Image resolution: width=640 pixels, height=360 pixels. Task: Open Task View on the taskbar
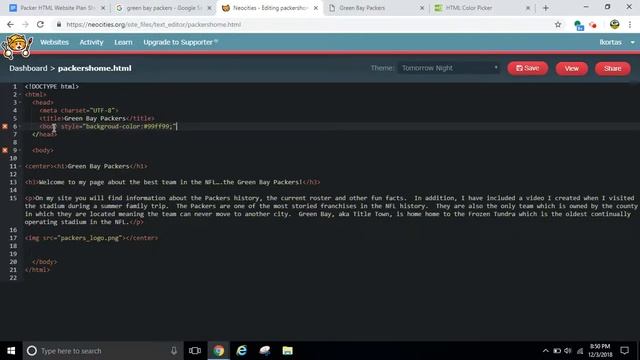tap(195, 351)
